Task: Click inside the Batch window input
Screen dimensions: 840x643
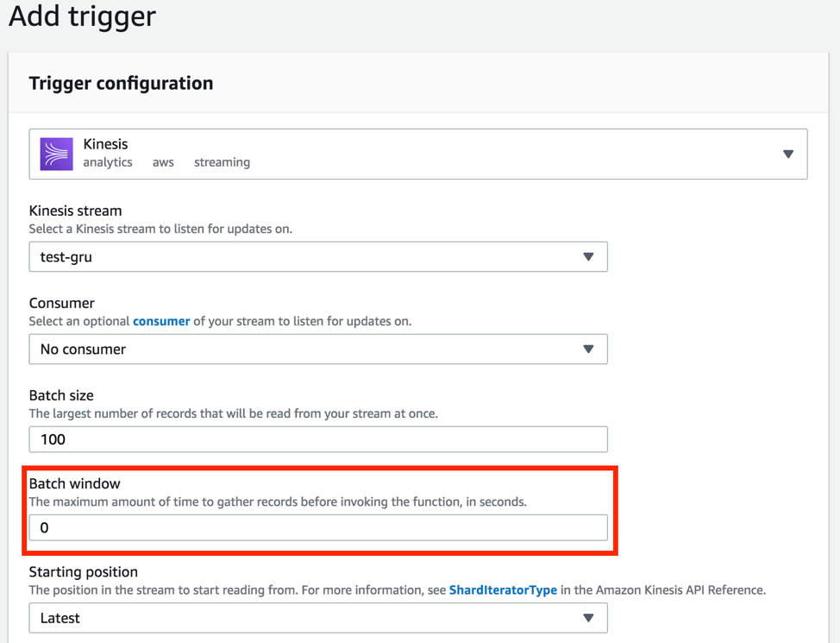Action: tap(318, 527)
